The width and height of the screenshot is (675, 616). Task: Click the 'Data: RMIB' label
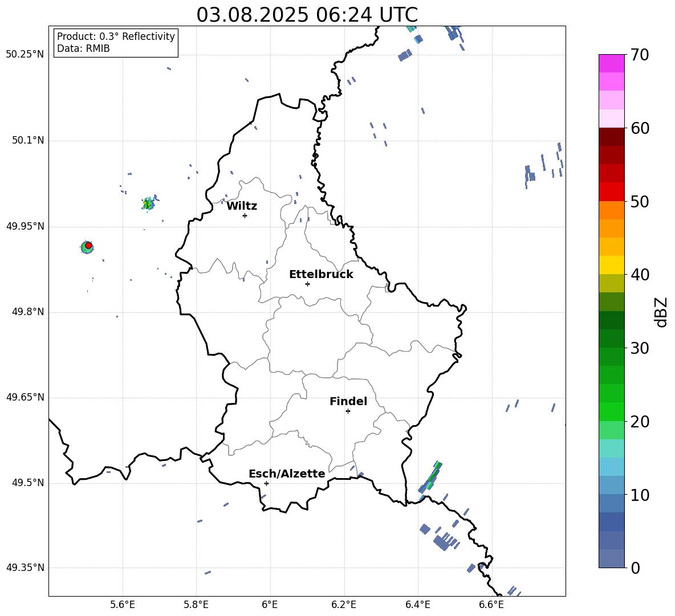click(x=83, y=48)
